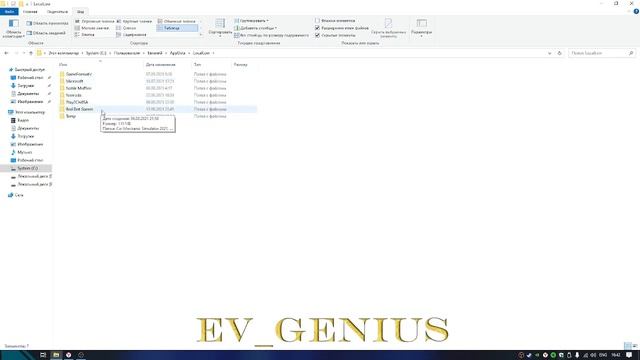Open the notification center icon in tray
640x360 pixels.
tap(629, 355)
